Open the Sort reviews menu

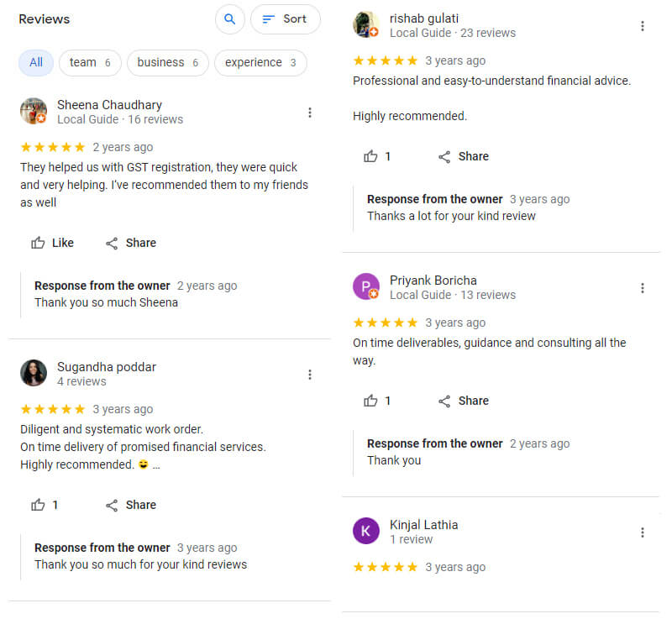click(x=286, y=19)
